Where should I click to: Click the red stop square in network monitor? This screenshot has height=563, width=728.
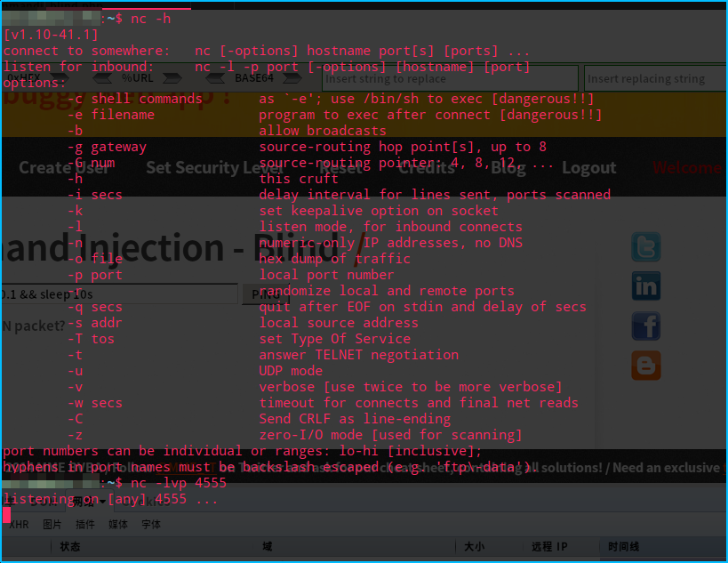[7, 515]
